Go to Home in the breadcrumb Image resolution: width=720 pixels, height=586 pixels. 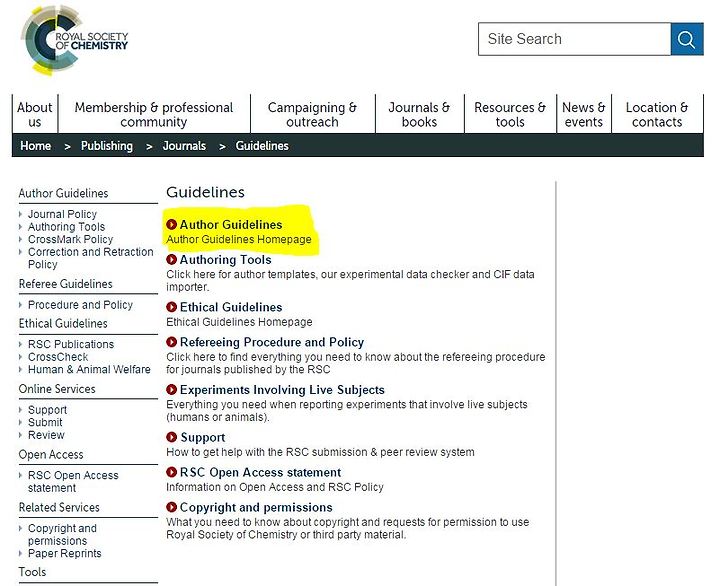pyautogui.click(x=35, y=146)
